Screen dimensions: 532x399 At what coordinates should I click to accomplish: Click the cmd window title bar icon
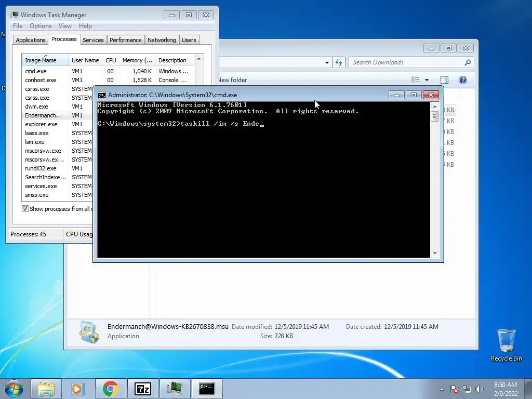[102, 95]
